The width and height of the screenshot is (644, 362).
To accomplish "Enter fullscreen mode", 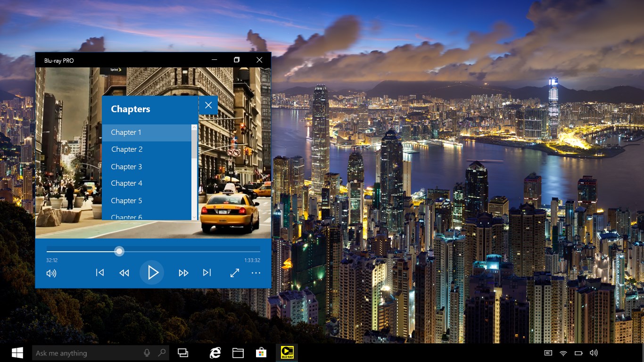I will click(234, 272).
